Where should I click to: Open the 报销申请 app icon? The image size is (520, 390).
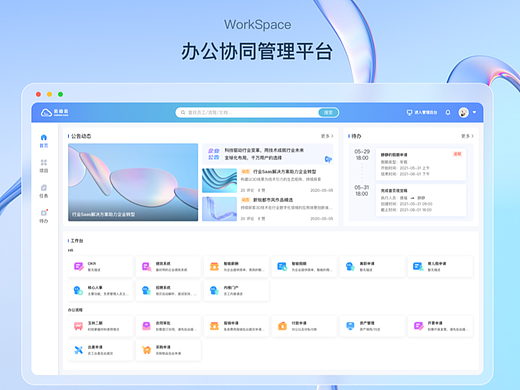214,326
